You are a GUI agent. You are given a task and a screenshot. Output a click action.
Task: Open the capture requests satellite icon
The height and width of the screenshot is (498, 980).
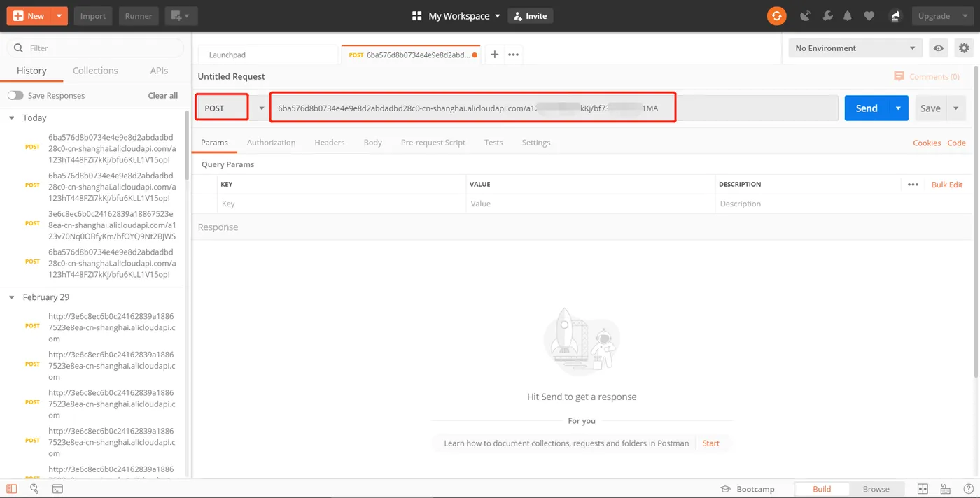[805, 15]
